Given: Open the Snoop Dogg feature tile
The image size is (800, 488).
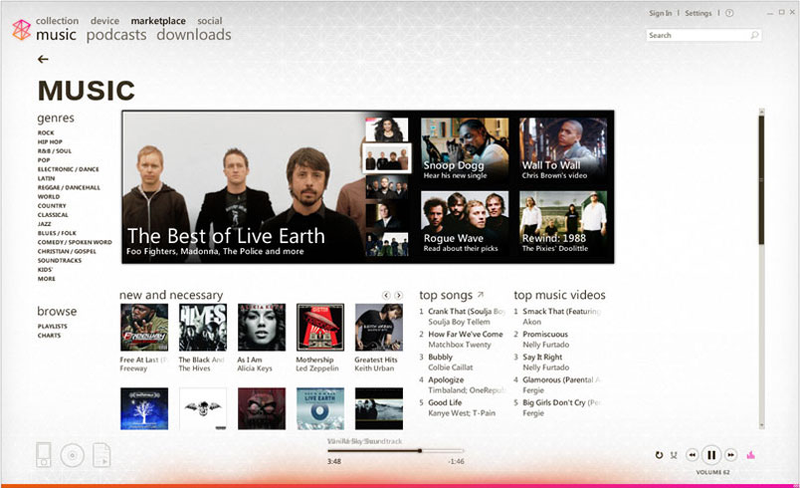Looking at the screenshot, I should (x=465, y=149).
